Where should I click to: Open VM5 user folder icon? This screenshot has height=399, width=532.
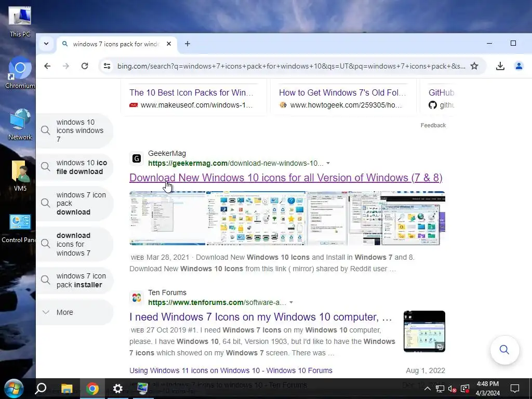20,176
